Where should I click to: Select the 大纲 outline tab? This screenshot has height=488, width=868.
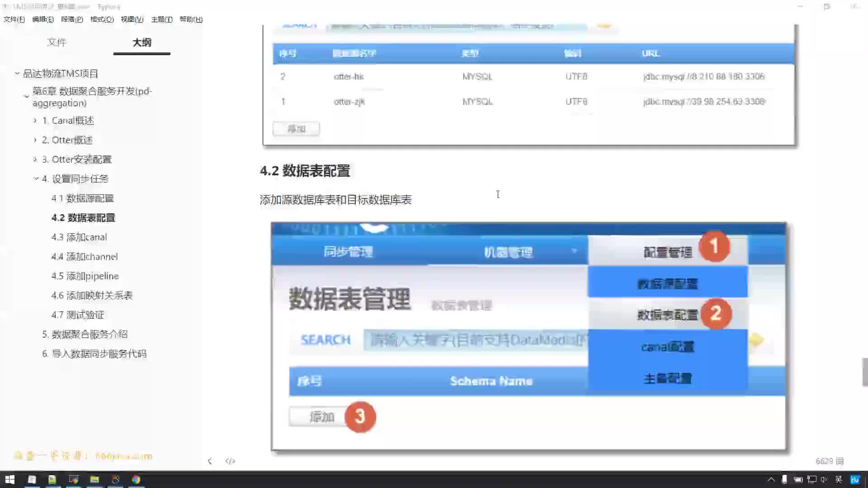(x=142, y=42)
